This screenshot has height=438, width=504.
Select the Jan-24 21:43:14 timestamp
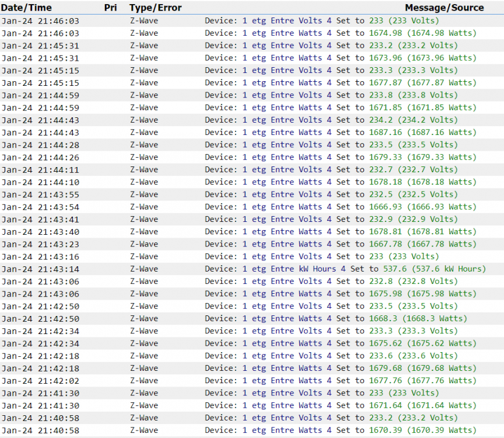tap(40, 269)
